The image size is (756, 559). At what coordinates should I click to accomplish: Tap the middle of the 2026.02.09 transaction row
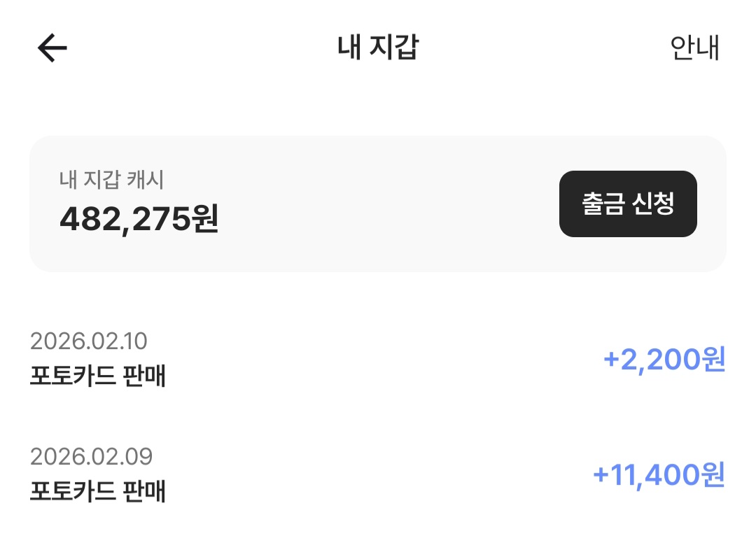378,474
